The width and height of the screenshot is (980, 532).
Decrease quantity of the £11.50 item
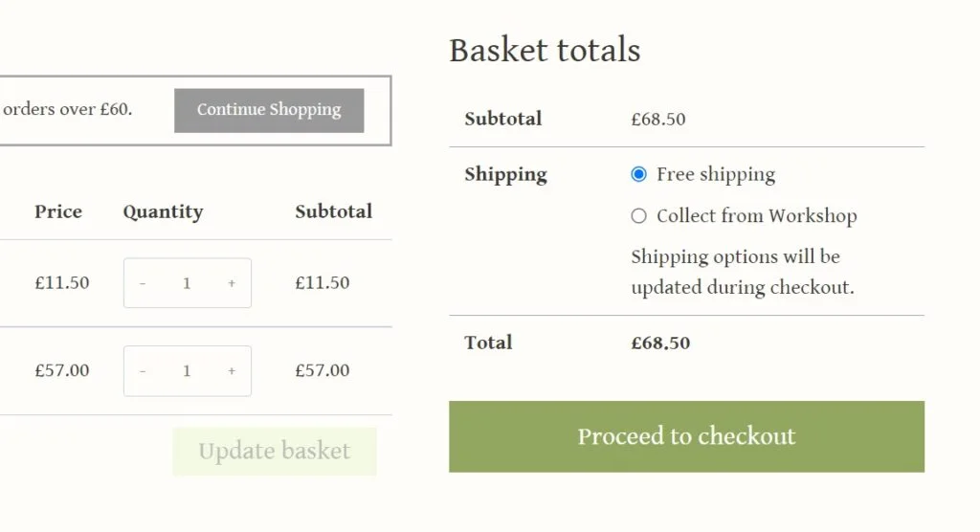coord(143,283)
